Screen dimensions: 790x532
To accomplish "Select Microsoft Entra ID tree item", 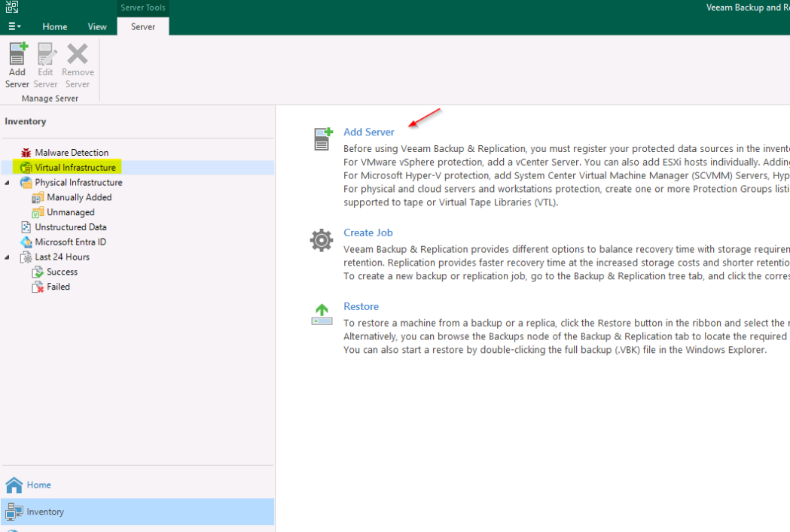I will tap(71, 242).
